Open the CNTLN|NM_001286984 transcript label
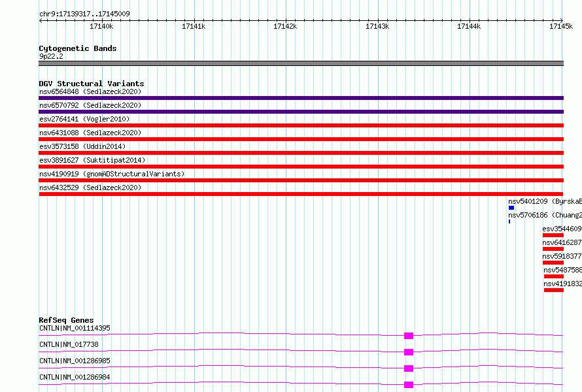The width and height of the screenshot is (582, 392). pos(75,377)
